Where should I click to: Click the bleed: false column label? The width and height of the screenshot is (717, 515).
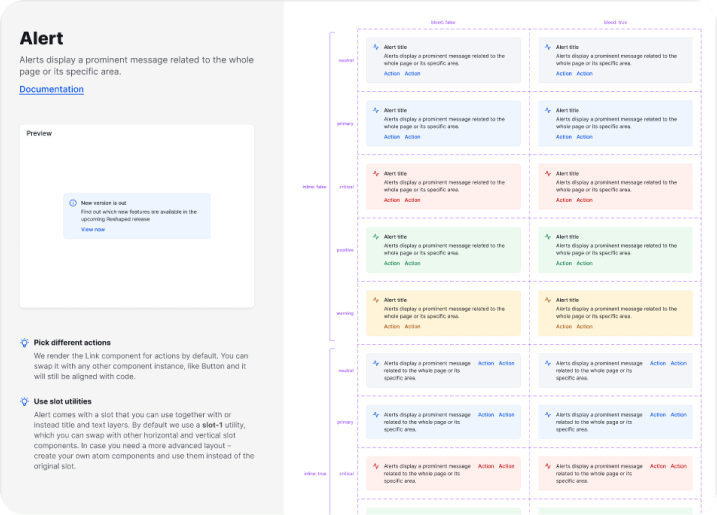tap(443, 22)
